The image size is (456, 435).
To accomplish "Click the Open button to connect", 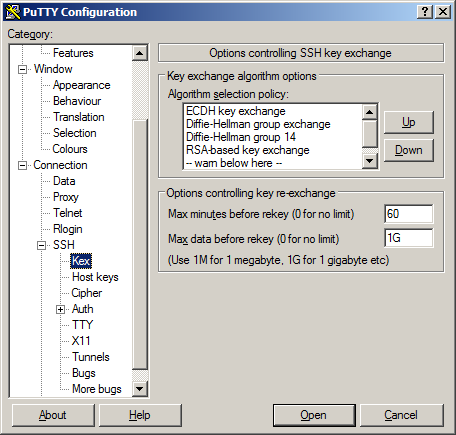I will click(314, 415).
